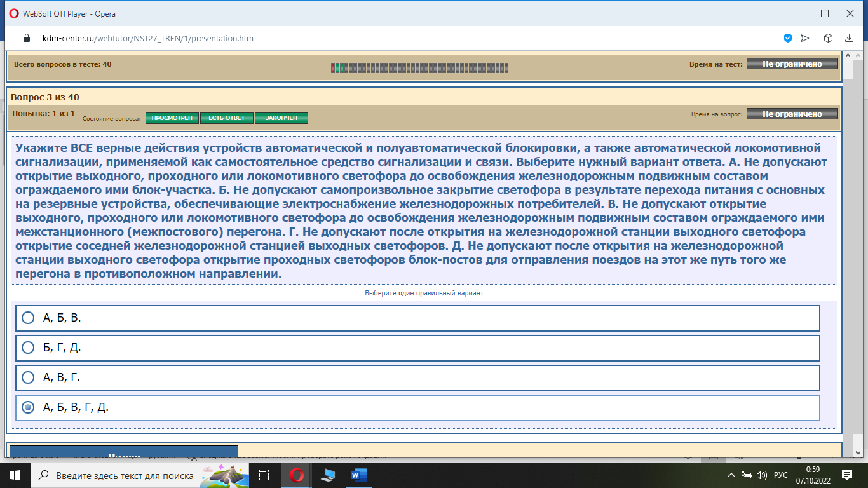Click the computer-screen app icon in the taskbar
This screenshot has height=488, width=868.
[328, 475]
